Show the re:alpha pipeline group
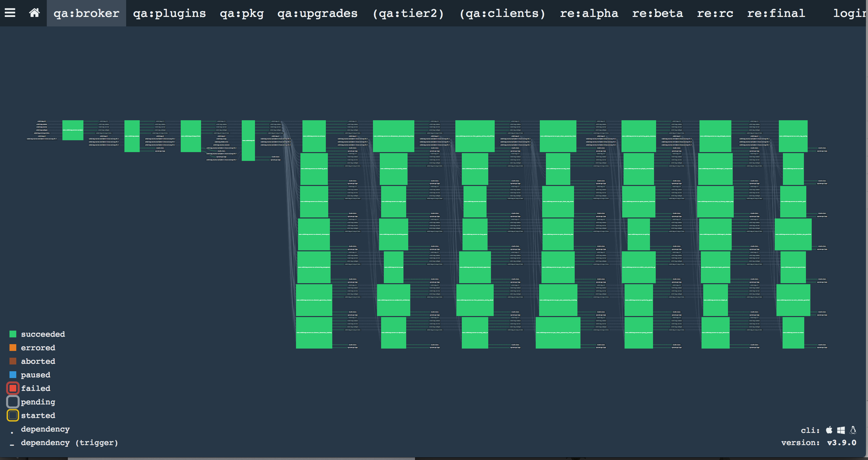868x460 pixels. (589, 13)
